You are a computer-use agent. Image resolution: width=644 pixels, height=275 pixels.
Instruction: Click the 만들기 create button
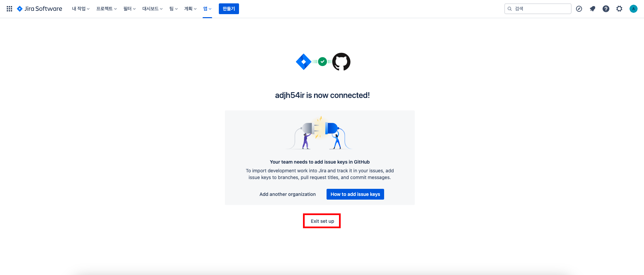pyautogui.click(x=229, y=9)
